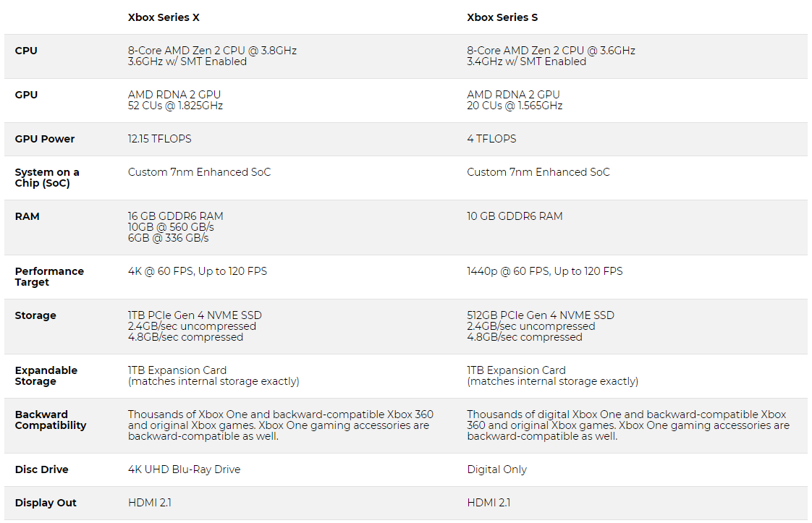The height and width of the screenshot is (523, 812).
Task: Click the Digital Only cell
Action: pyautogui.click(x=497, y=469)
